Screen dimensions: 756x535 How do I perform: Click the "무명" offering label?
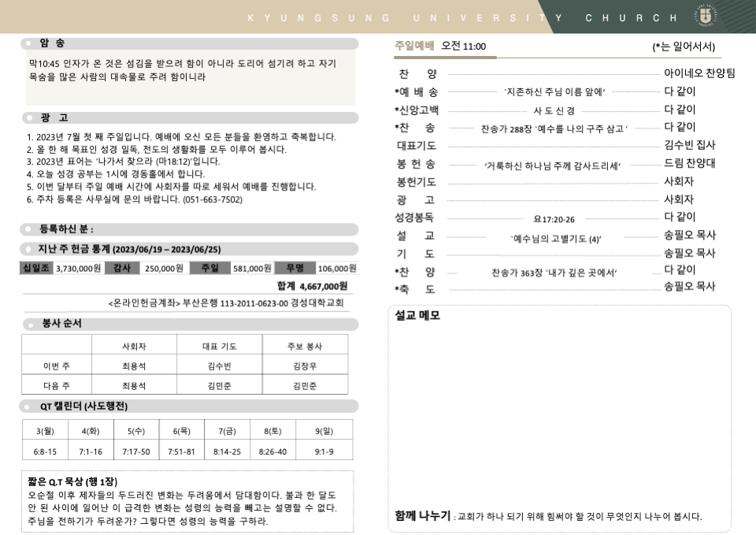click(x=295, y=268)
